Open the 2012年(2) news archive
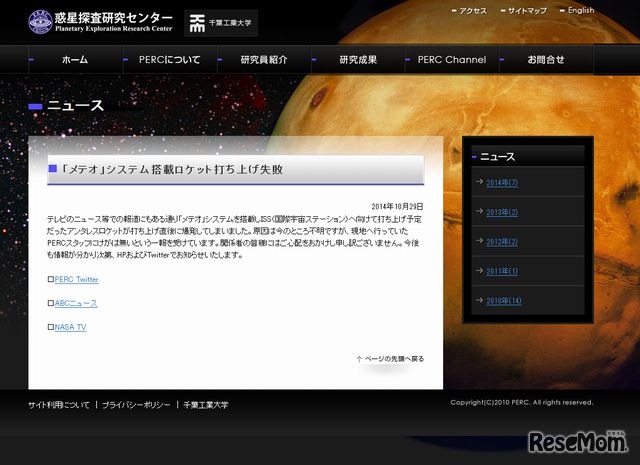The image size is (640, 465). (502, 242)
